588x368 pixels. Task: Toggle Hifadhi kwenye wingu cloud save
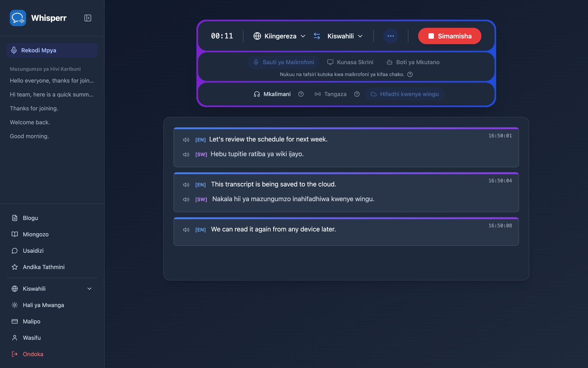(405, 94)
